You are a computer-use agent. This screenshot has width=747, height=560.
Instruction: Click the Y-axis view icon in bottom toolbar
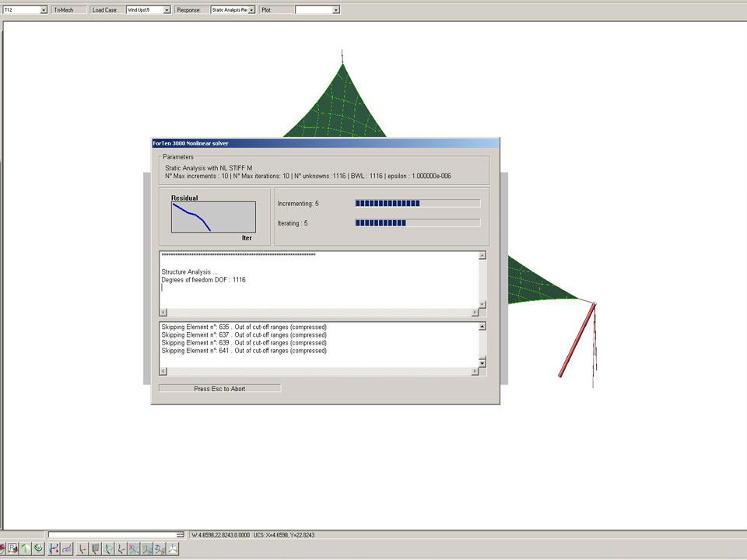click(x=146, y=549)
